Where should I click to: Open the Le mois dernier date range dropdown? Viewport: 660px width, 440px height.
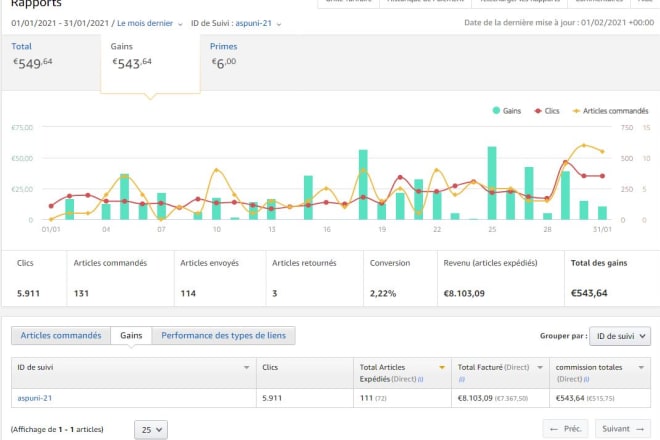150,24
